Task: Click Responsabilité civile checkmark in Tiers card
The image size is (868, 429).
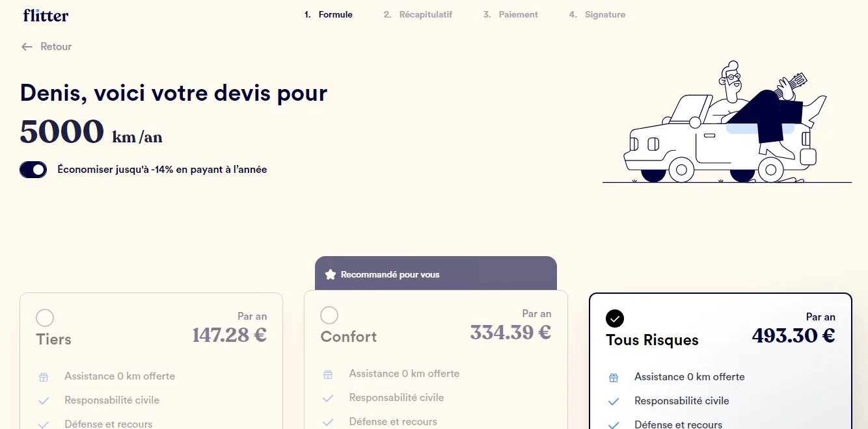Action: (44, 400)
